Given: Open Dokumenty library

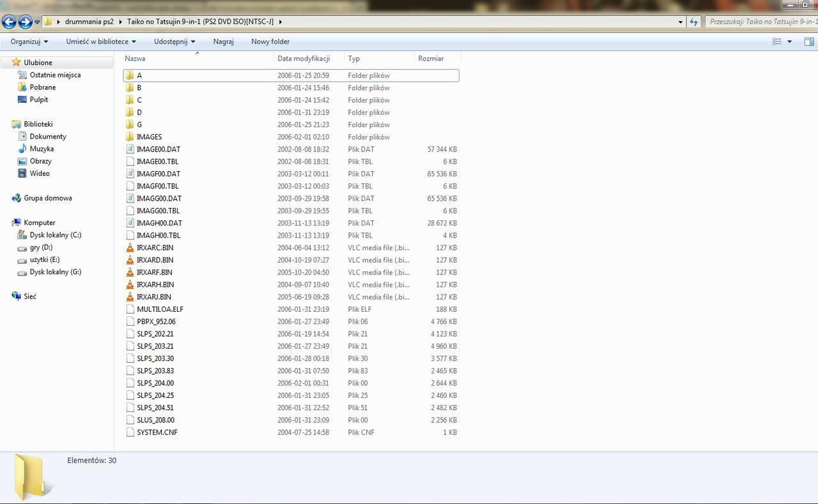Looking at the screenshot, I should click(x=47, y=137).
